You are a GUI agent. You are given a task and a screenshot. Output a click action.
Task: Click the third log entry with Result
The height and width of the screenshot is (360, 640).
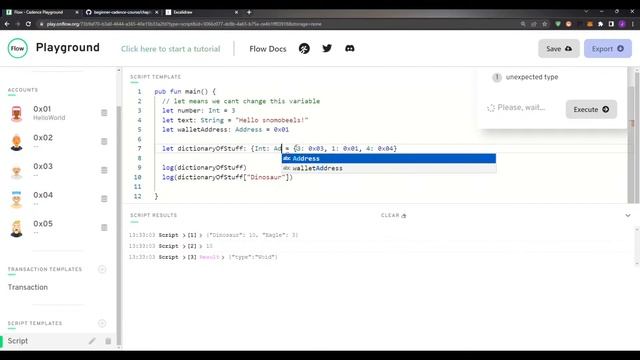click(203, 257)
